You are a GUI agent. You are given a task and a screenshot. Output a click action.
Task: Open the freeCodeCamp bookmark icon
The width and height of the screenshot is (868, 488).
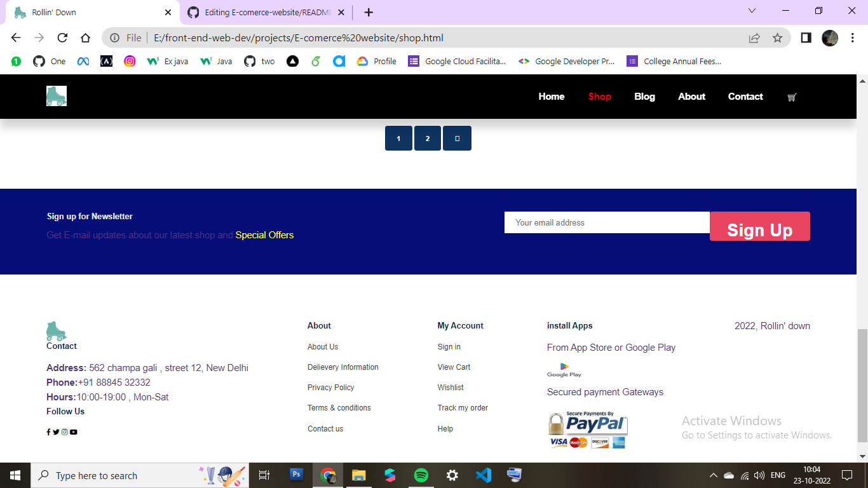click(x=107, y=62)
